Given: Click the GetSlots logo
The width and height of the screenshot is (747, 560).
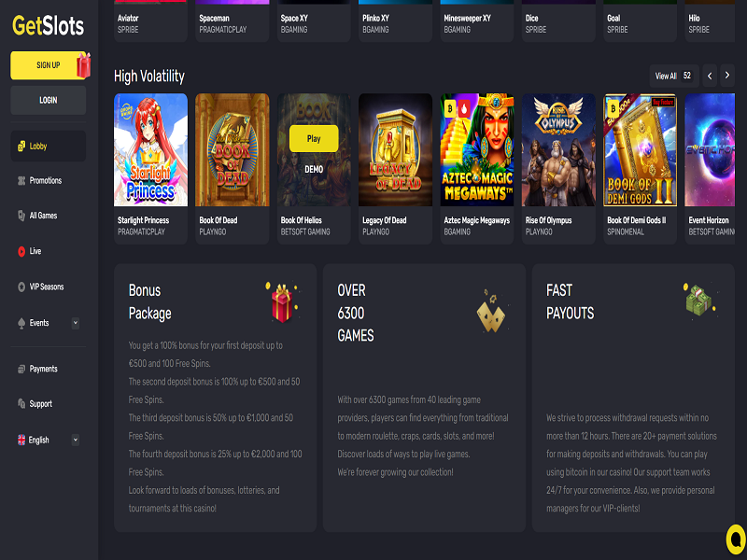Looking at the screenshot, I should [49, 26].
